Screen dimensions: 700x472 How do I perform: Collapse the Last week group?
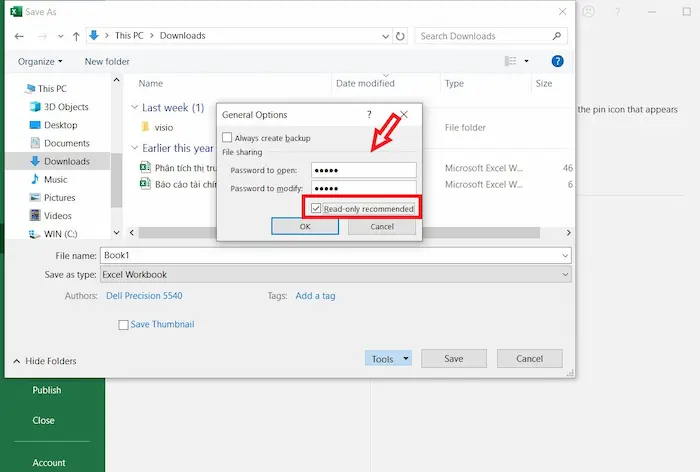(134, 107)
